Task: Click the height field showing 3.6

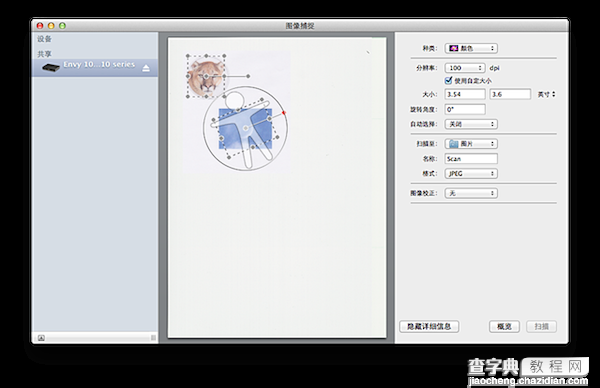Action: [x=510, y=94]
